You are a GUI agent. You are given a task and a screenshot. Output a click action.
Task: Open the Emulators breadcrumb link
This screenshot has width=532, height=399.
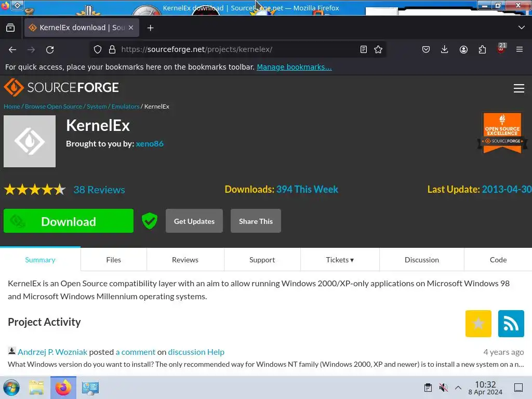125,107
